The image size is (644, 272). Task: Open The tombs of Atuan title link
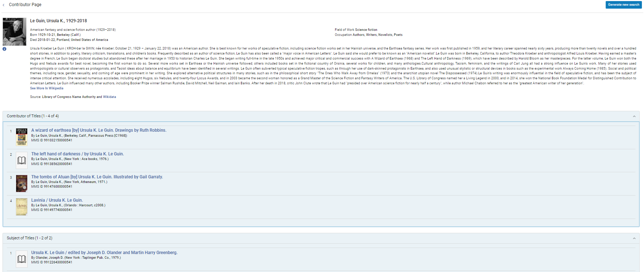click(x=97, y=177)
